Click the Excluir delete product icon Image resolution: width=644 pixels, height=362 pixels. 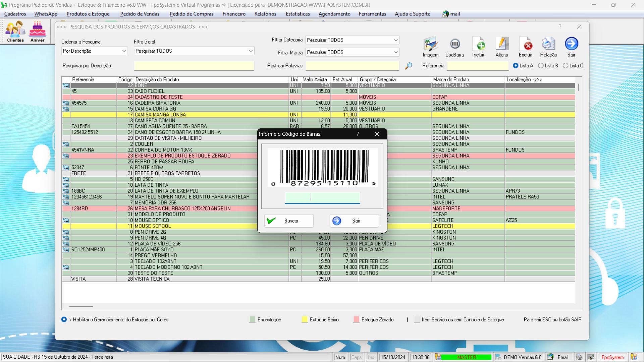click(526, 47)
